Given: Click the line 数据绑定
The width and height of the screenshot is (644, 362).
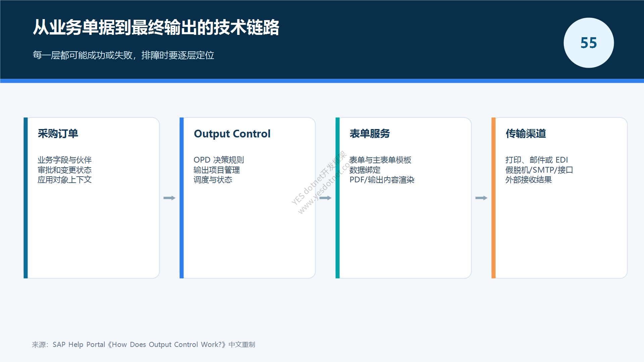Looking at the screenshot, I should [365, 170].
